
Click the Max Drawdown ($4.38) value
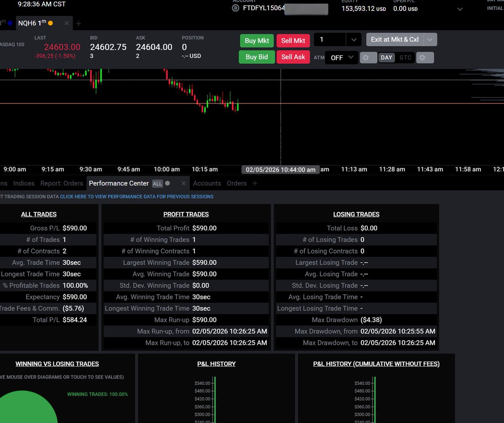pos(371,320)
